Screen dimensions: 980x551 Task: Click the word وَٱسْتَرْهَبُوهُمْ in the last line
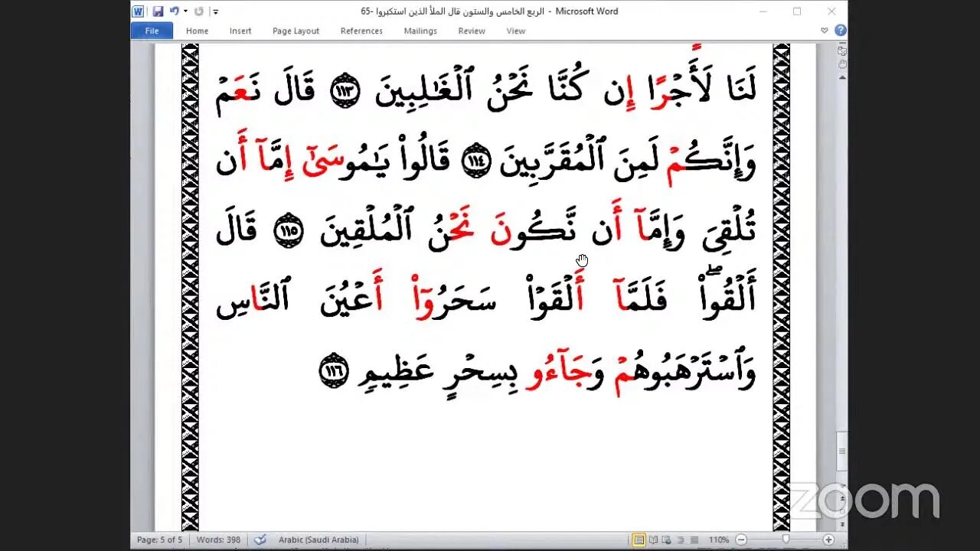pos(685,372)
